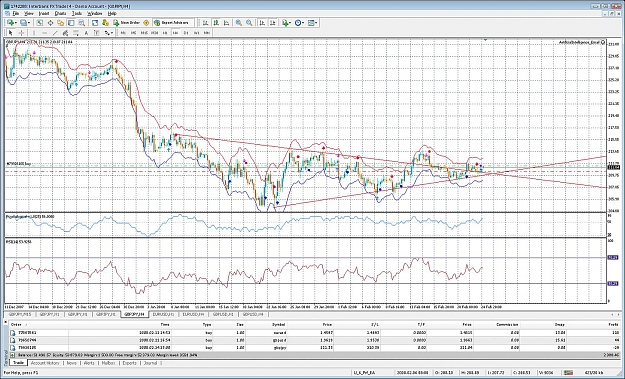
Task: Select the D1 timeframe button
Action: (x=186, y=33)
